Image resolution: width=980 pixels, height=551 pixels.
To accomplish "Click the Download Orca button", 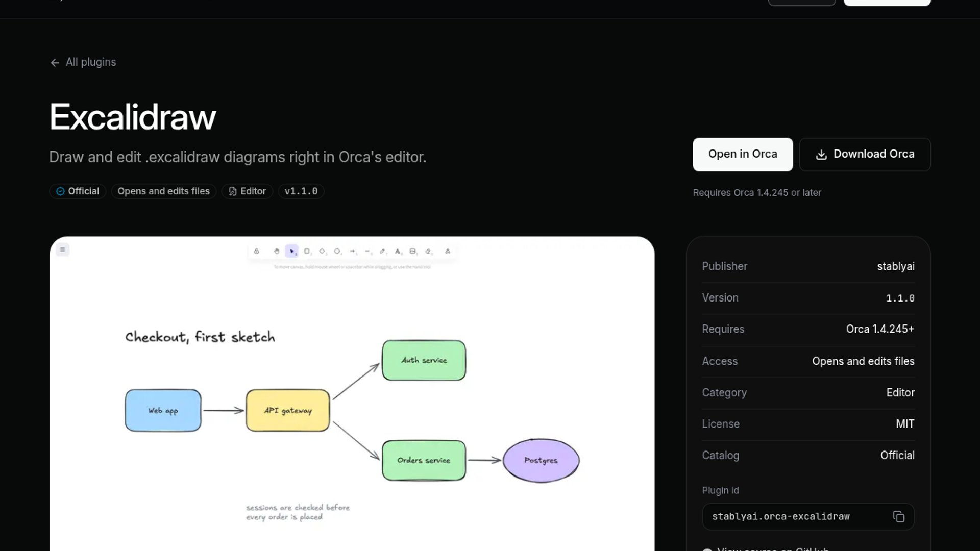I will pyautogui.click(x=865, y=155).
